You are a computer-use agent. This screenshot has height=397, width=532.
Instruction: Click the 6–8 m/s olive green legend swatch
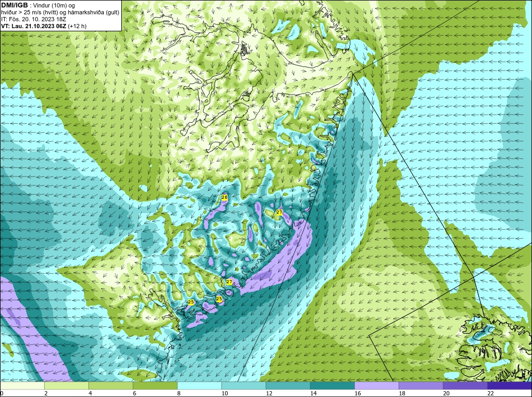coord(155,386)
